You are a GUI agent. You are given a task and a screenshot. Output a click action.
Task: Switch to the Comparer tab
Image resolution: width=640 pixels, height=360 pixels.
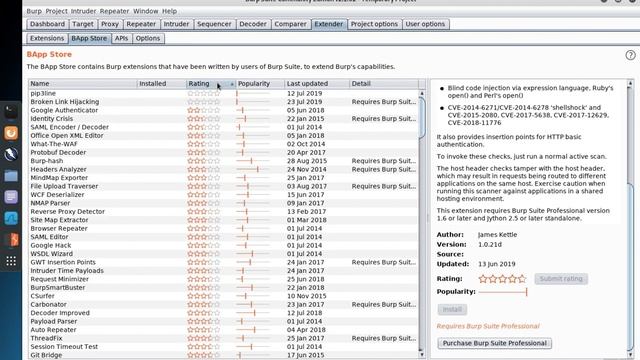coord(291,24)
